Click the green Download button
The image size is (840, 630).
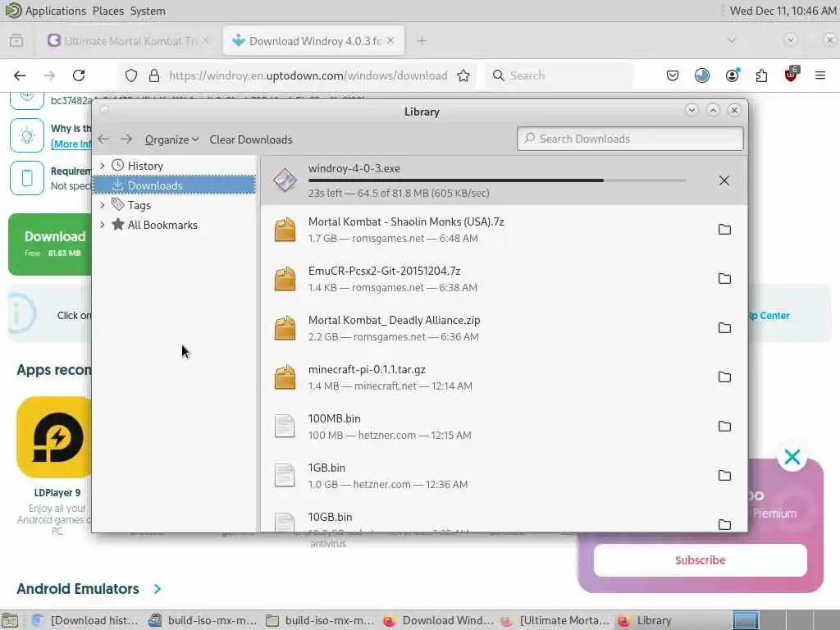point(50,244)
